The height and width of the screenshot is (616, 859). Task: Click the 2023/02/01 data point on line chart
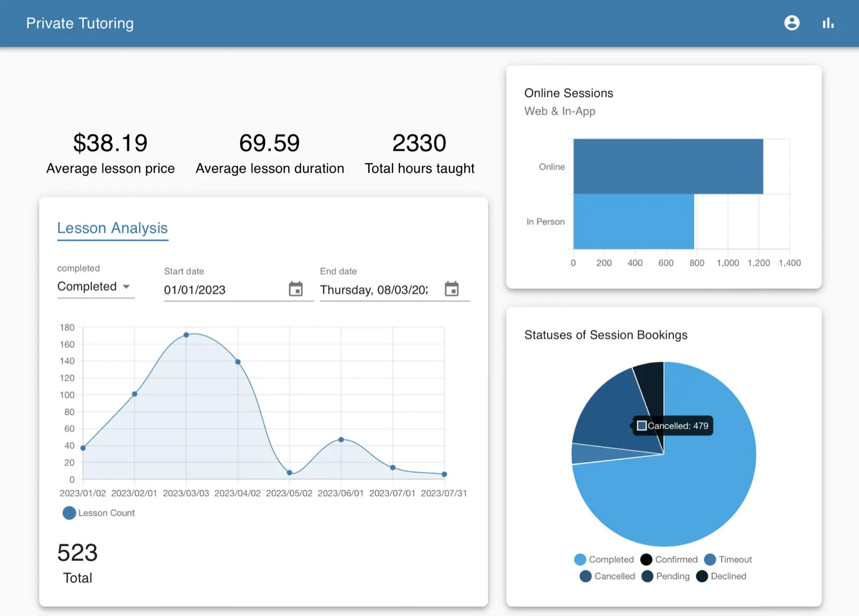tap(135, 394)
